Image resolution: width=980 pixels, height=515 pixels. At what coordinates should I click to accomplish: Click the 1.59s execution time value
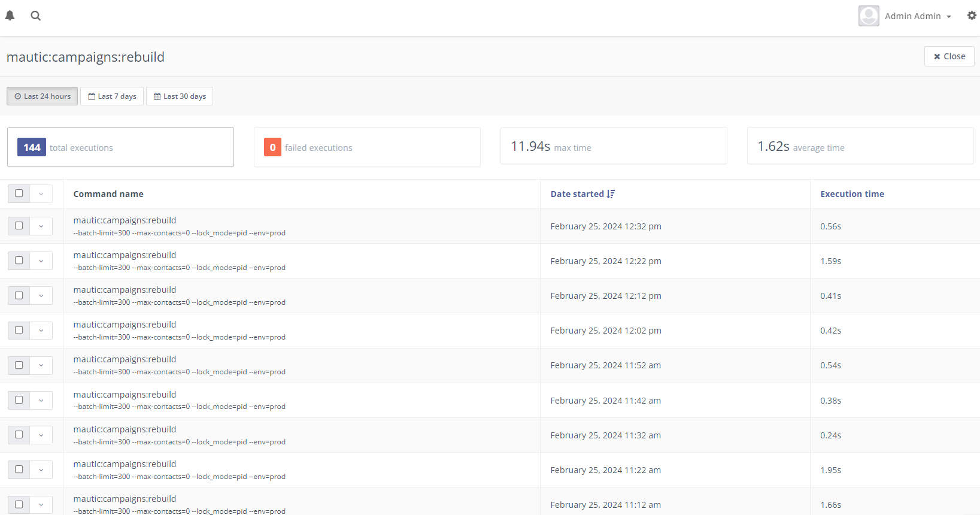(831, 261)
